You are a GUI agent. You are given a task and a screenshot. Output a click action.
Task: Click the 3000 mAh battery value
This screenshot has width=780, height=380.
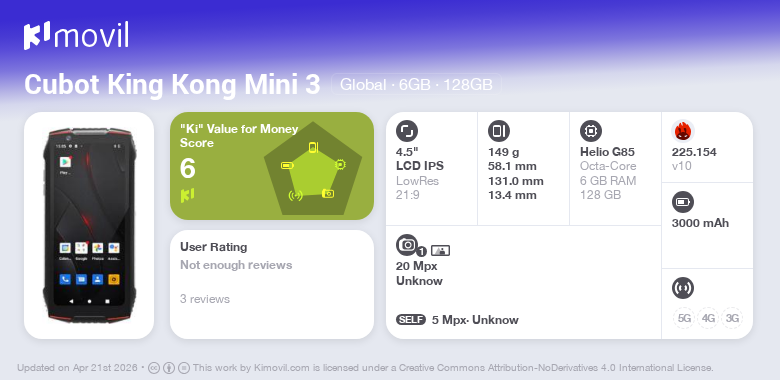[700, 223]
